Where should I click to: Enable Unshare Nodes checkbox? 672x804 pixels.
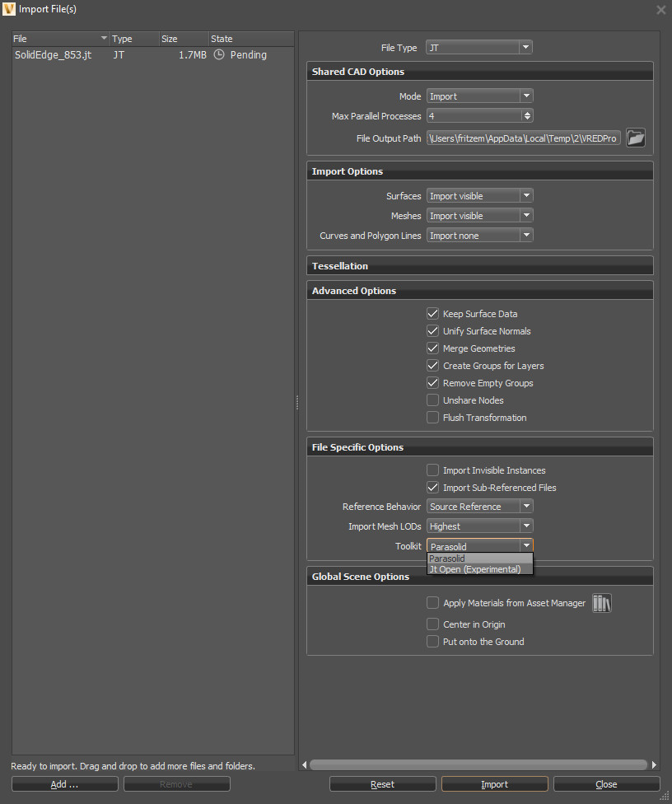pyautogui.click(x=432, y=400)
